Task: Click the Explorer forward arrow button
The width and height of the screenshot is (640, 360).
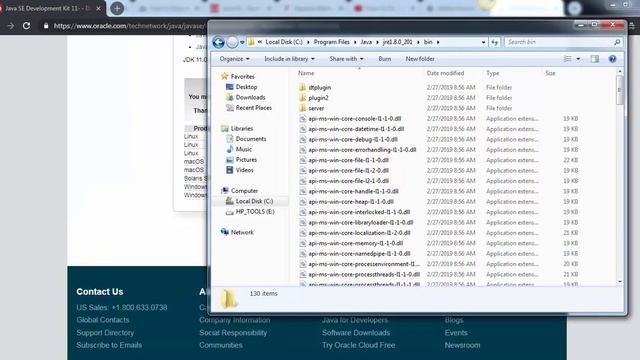Action: (232, 42)
